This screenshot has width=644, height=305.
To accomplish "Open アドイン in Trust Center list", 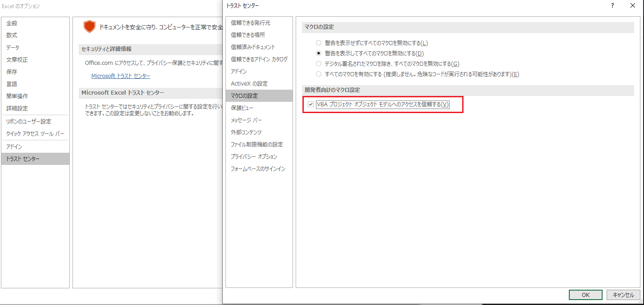I will point(259,71).
